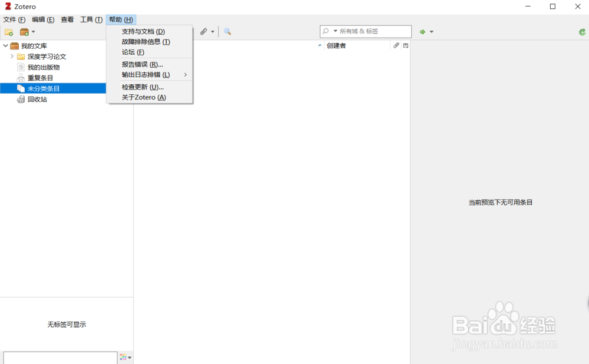Click the attachment column paperclip header

[396, 45]
